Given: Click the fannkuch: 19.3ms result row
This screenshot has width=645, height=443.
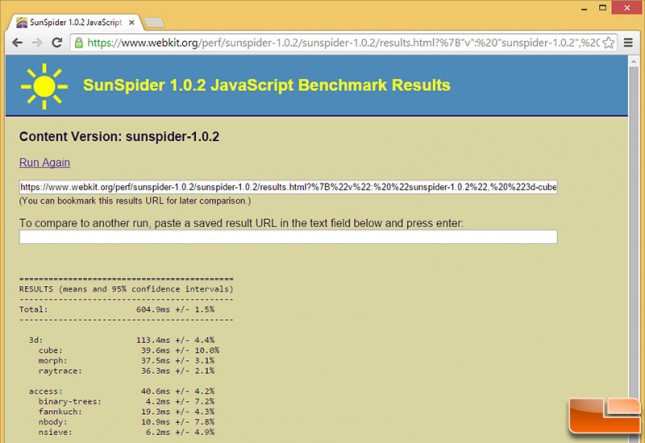Looking at the screenshot, I should pos(126,412).
